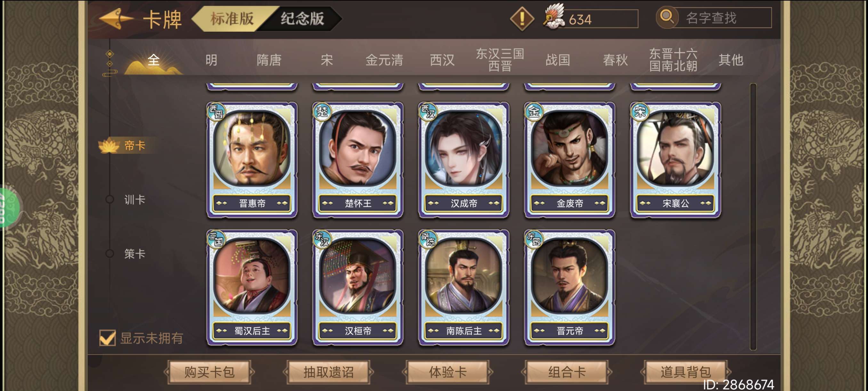Click the 名字查找 search field
868x391 pixels.
coord(721,18)
